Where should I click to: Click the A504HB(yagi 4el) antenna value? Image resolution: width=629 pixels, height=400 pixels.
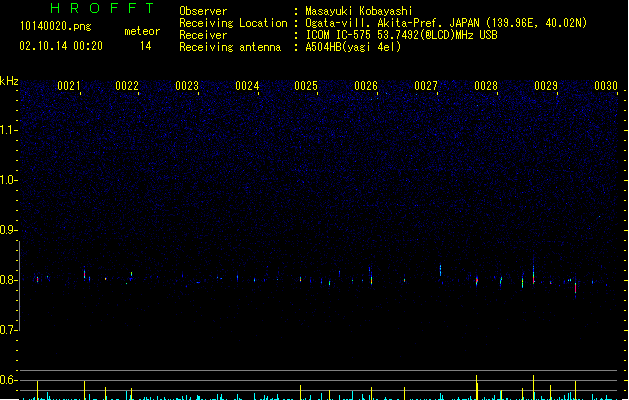[353, 47]
